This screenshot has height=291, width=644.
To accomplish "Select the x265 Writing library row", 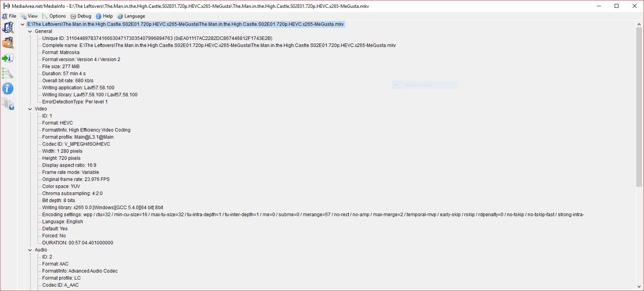I will pos(103,208).
